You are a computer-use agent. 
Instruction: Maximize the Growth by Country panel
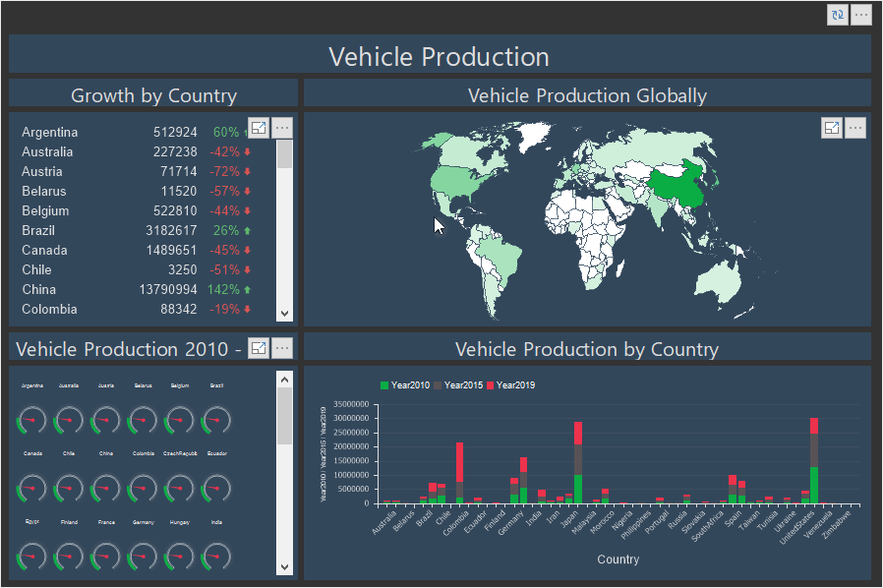click(259, 128)
